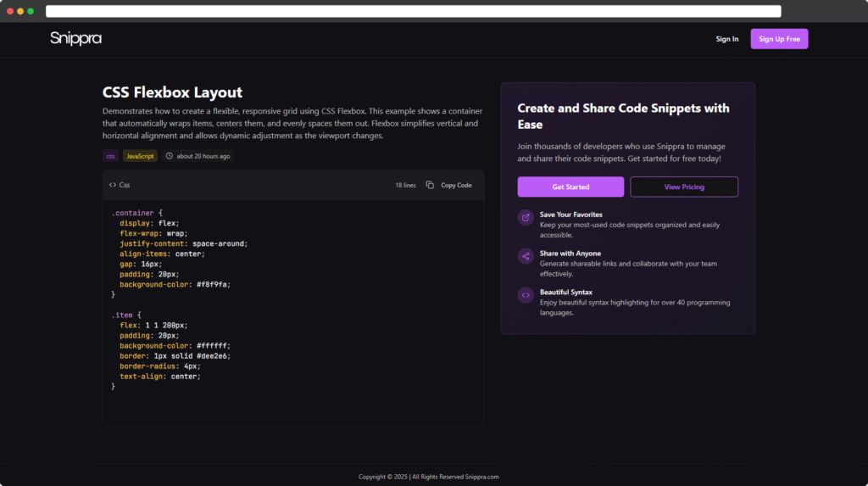Click the .container line in the code block
Image resolution: width=868 pixels, height=486 pixels.
point(136,212)
